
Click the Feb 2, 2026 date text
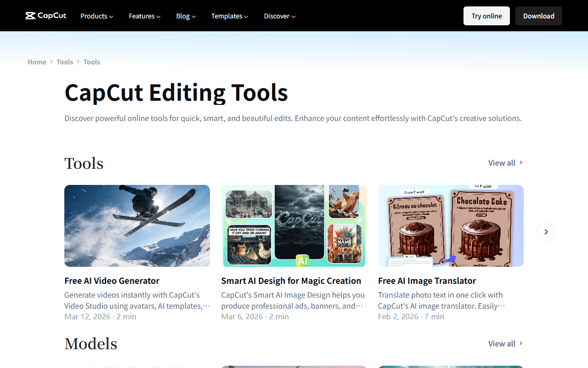click(398, 316)
